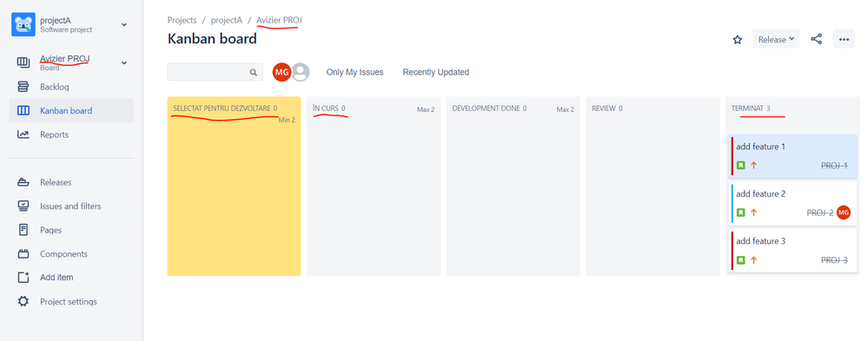Click the Projects breadcrumb link
Viewport: 868px width, 341px height.
(x=182, y=20)
